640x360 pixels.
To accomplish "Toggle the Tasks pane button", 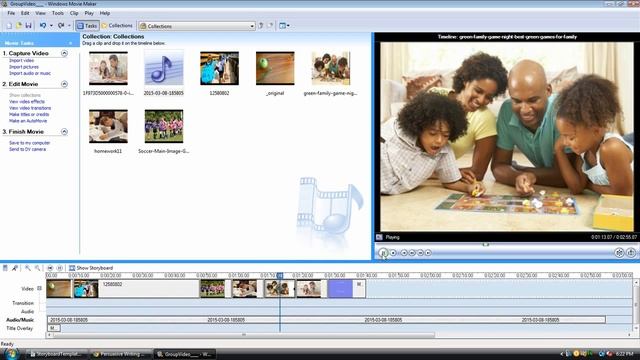I will [87, 26].
